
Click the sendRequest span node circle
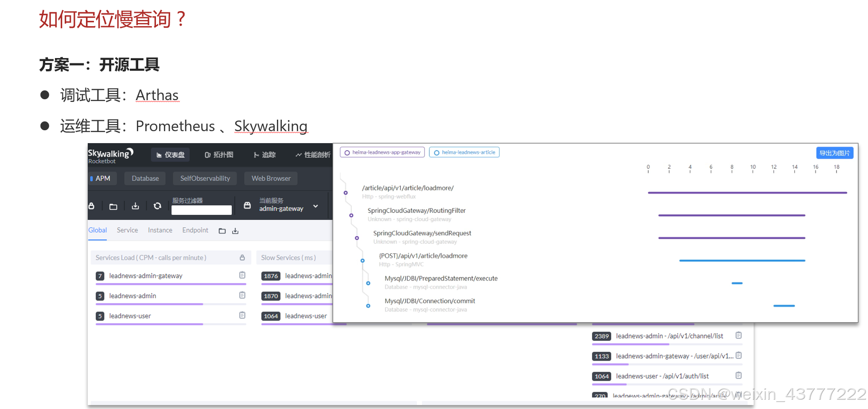pyautogui.click(x=357, y=238)
